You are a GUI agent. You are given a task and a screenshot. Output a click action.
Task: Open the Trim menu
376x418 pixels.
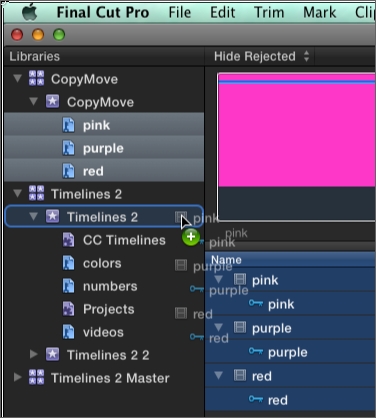tap(269, 13)
